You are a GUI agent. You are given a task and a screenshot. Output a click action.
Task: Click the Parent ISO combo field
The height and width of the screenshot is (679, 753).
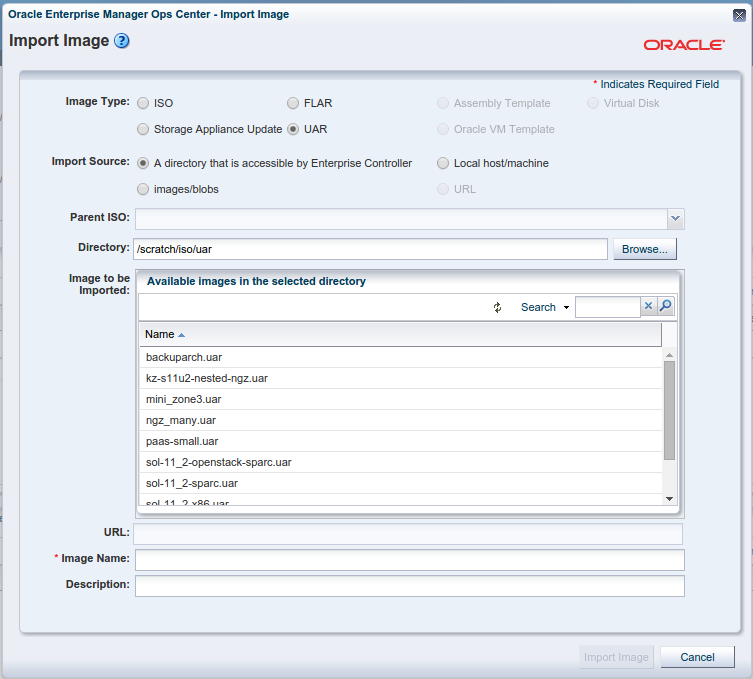(x=401, y=219)
